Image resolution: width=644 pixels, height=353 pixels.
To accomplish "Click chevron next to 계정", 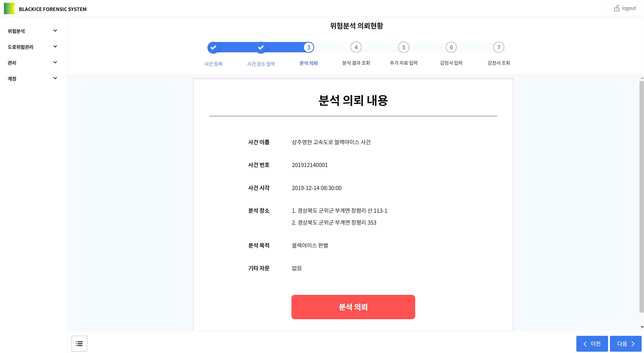I will click(x=55, y=78).
